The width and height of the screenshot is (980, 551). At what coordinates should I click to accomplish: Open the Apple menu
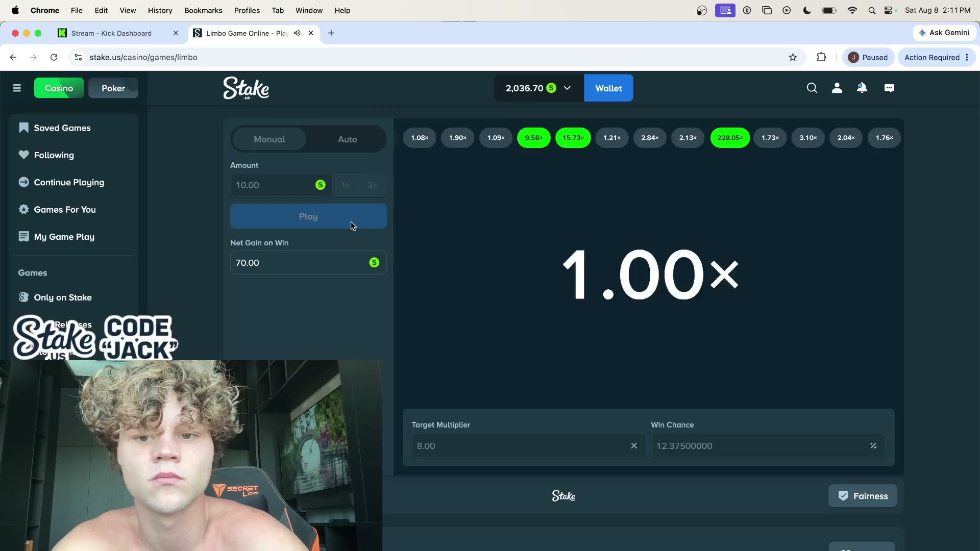pos(15,10)
